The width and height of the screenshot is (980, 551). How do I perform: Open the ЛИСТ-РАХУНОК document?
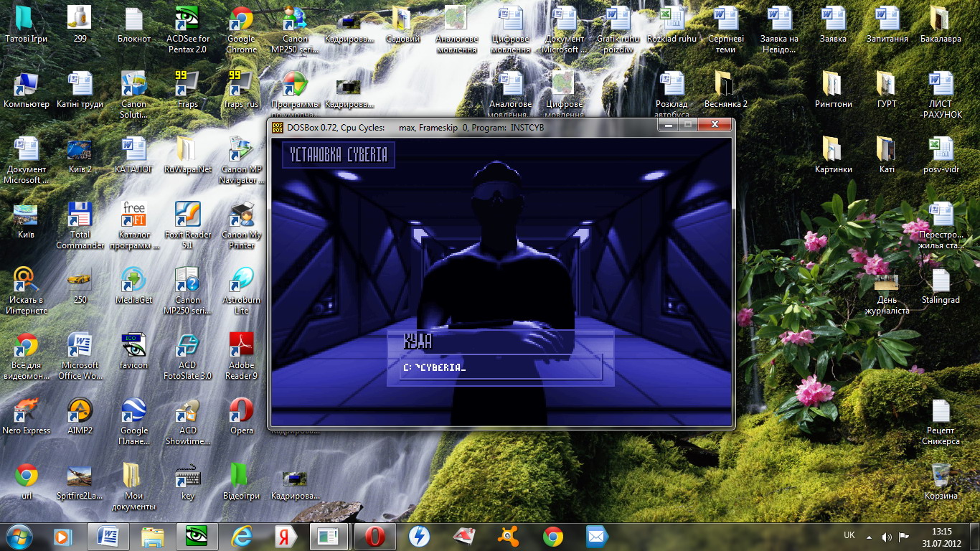(941, 95)
